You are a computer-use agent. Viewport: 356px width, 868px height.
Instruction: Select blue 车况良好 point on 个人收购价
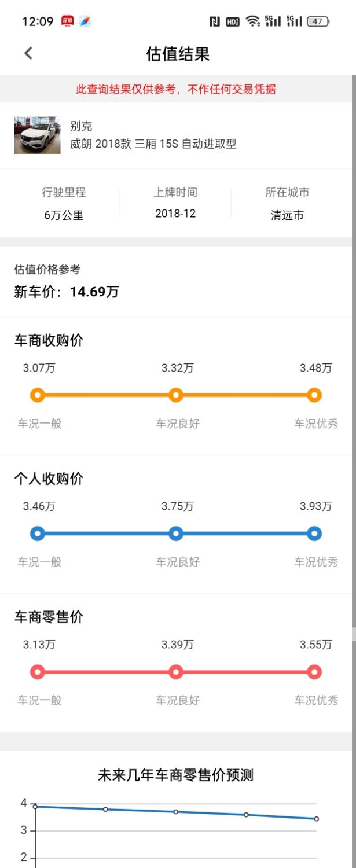[x=176, y=534]
